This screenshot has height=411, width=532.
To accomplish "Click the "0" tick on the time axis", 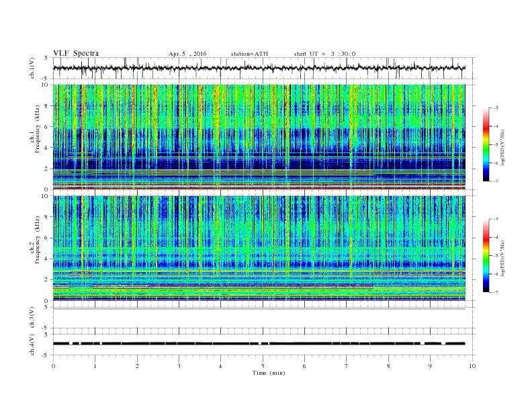I will 53,366.
